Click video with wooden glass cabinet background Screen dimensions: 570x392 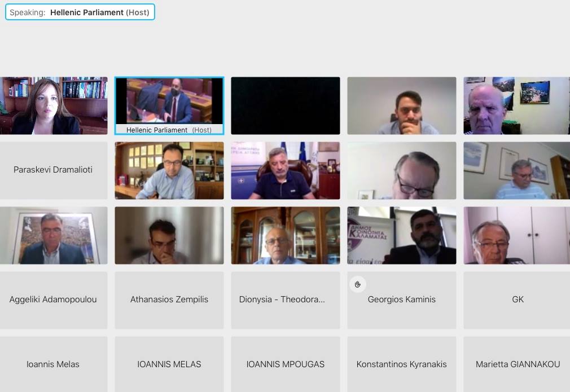tap(285, 235)
